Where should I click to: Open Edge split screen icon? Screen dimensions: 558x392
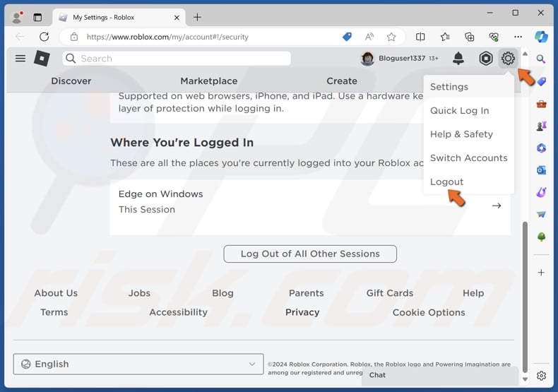coord(420,37)
